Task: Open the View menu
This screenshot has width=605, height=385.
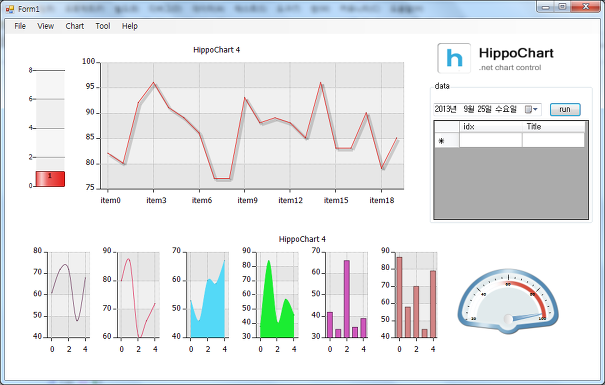Action: point(46,26)
